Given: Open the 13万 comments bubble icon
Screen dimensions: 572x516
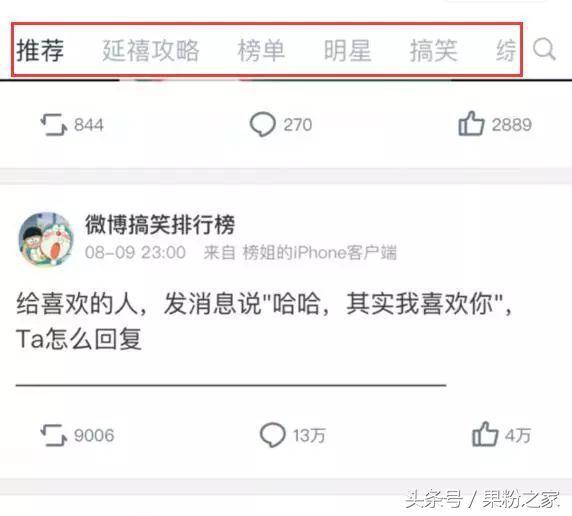Looking at the screenshot, I should tap(272, 435).
